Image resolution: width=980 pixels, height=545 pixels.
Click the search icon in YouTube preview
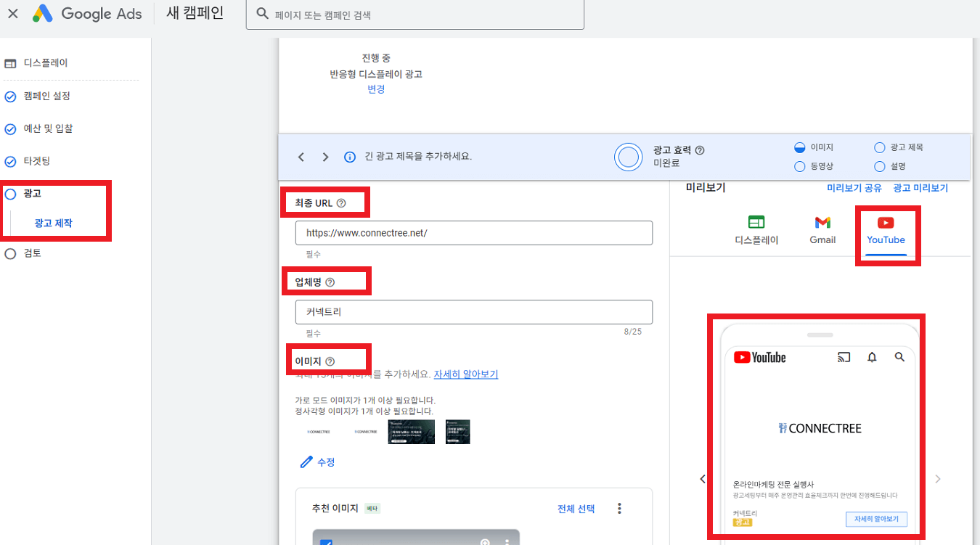900,357
